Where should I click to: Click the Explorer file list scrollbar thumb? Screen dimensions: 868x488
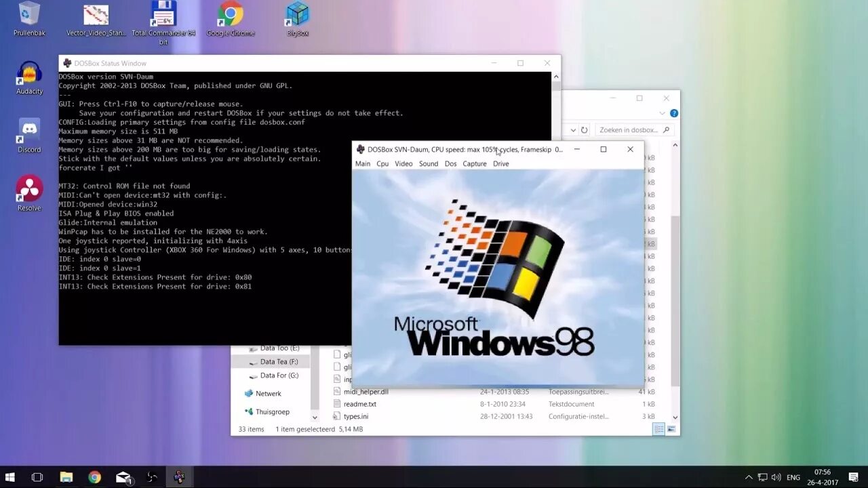(x=675, y=302)
